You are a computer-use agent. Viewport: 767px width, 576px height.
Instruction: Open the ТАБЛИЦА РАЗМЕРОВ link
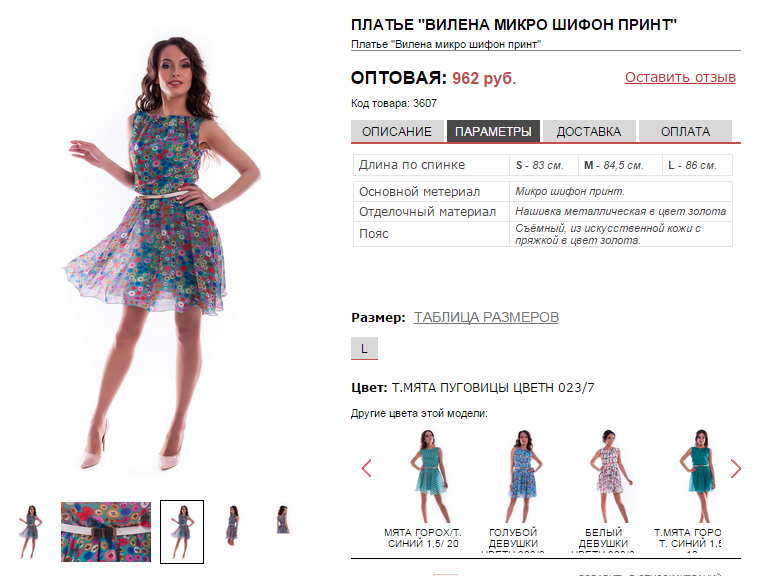click(x=486, y=317)
